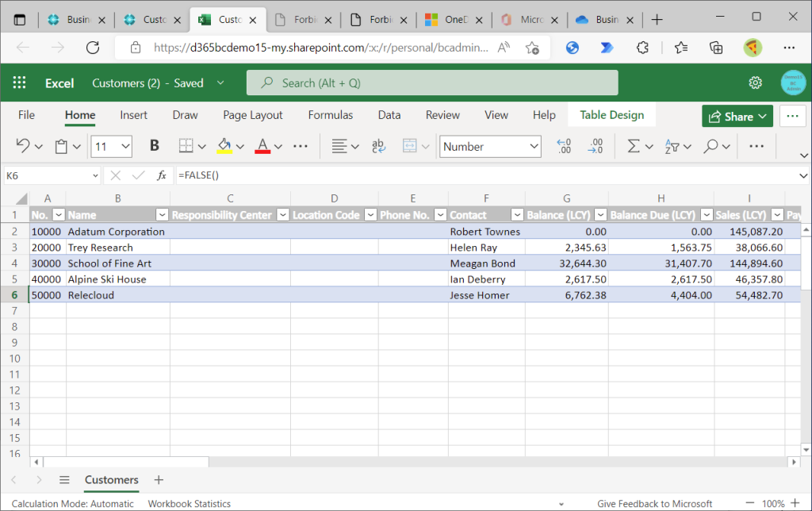Open the Name column filter dropdown
The image size is (812, 511).
(162, 214)
